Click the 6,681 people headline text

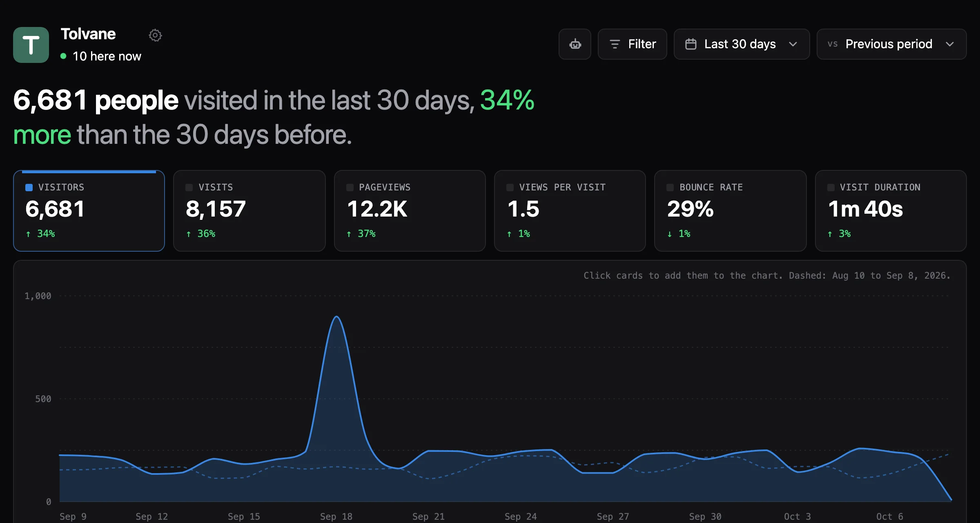click(x=96, y=100)
